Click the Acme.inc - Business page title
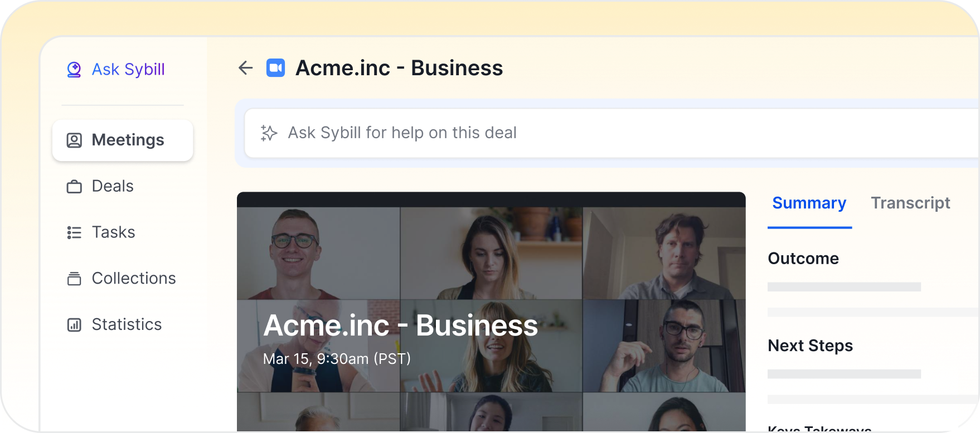 [399, 68]
